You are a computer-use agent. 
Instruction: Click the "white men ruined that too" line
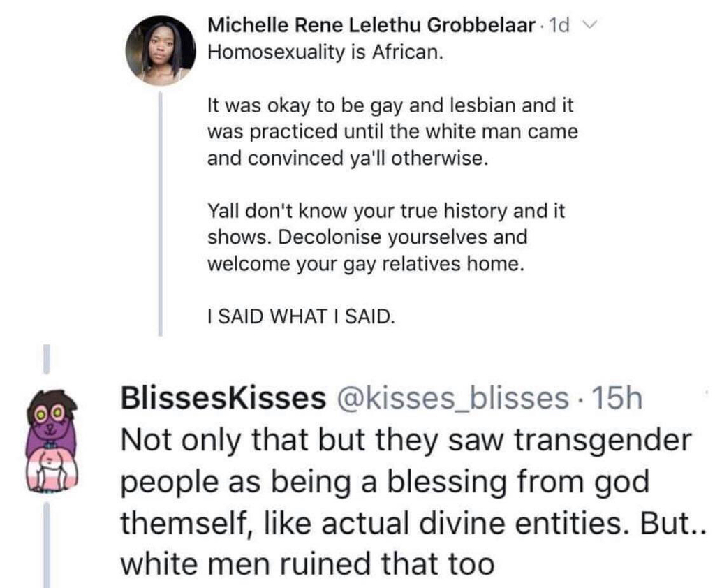point(307,563)
